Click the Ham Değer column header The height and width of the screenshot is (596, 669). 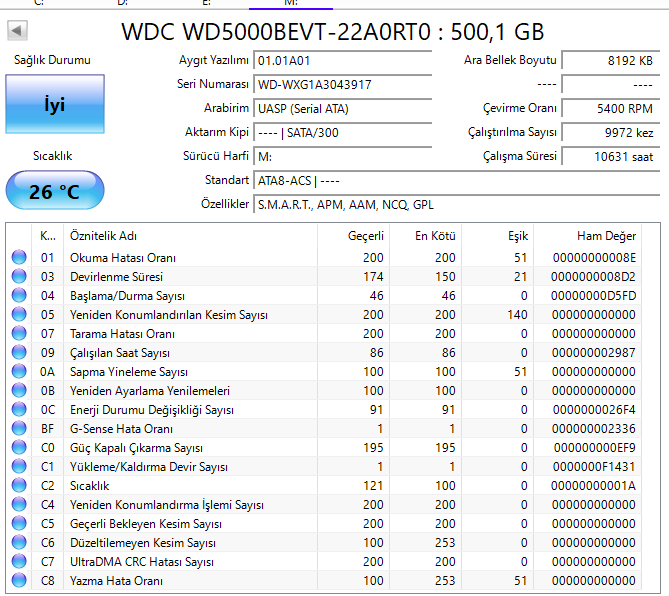588,236
